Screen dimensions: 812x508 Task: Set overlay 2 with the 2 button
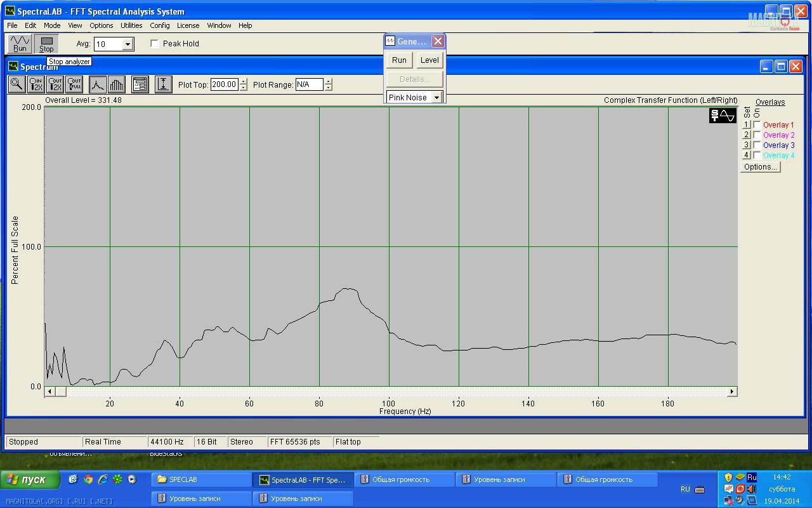[x=747, y=135]
